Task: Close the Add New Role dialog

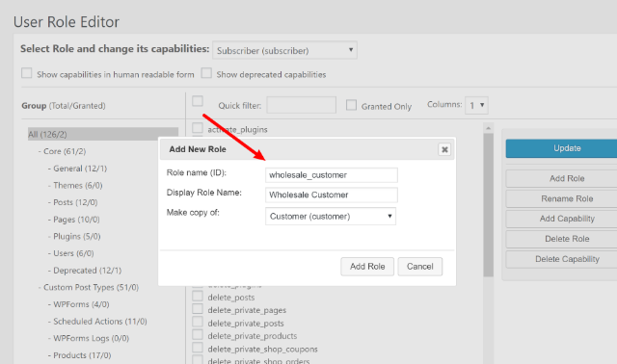Action: tap(444, 149)
